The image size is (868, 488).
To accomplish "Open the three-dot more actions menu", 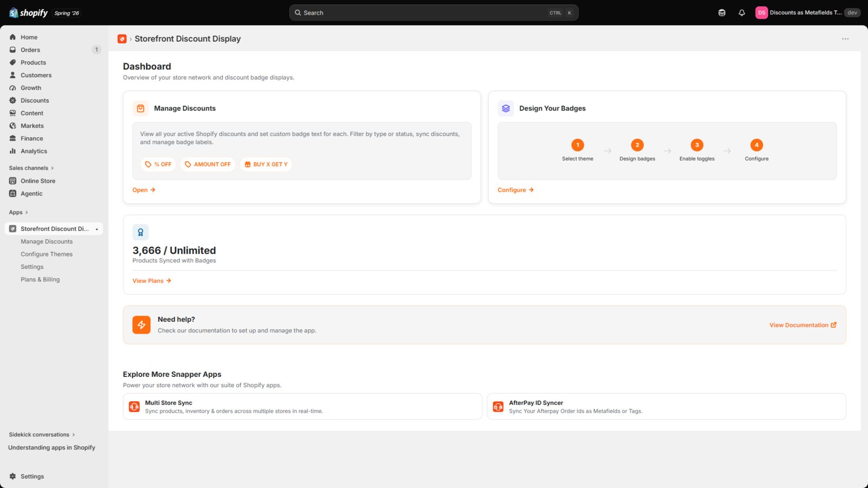I will point(845,39).
